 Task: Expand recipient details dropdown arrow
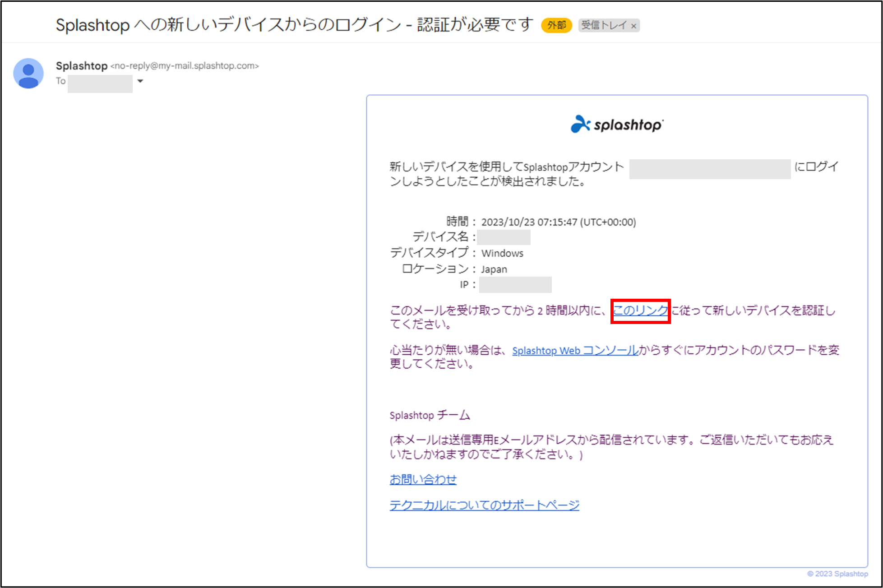click(x=140, y=81)
